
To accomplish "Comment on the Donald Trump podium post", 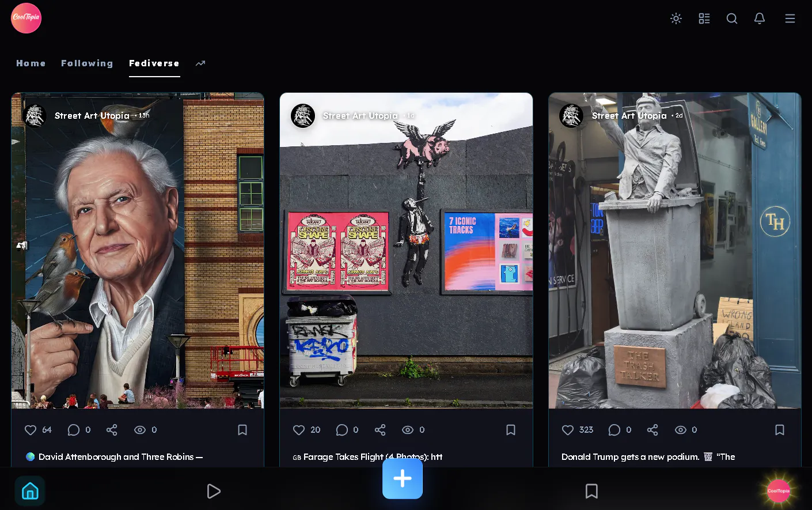I will [614, 430].
